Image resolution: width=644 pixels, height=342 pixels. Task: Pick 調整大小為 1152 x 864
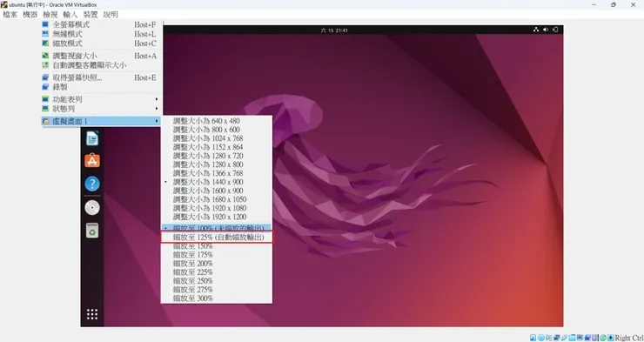point(217,147)
